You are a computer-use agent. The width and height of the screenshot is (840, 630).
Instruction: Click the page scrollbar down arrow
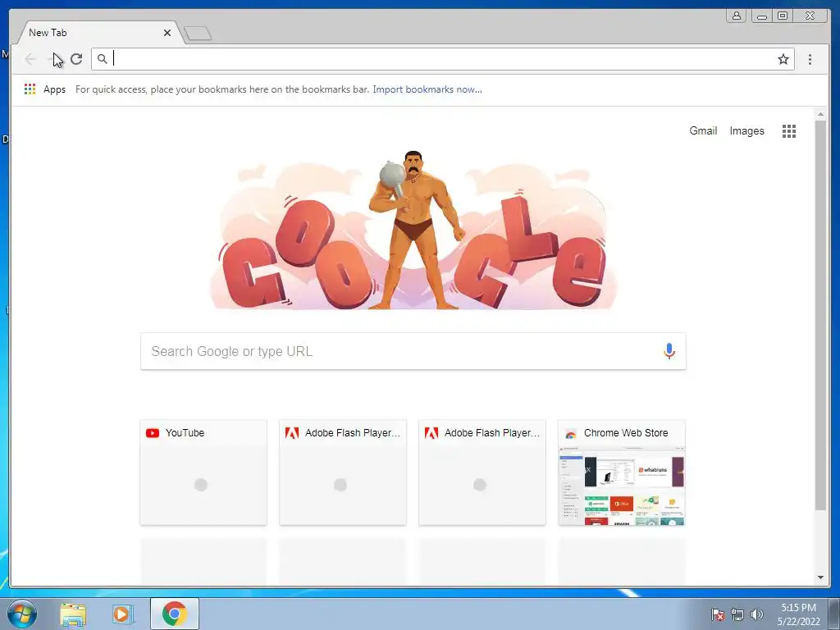[820, 577]
